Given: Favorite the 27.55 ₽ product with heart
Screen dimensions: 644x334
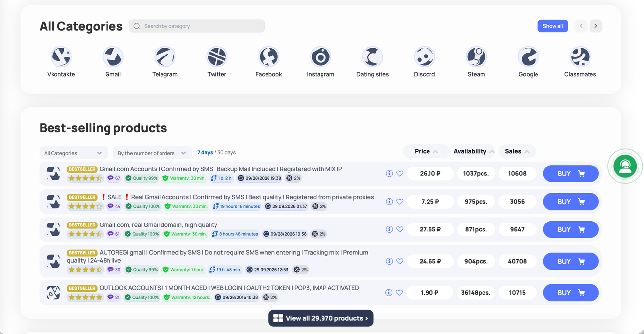Looking at the screenshot, I should coord(400,229).
